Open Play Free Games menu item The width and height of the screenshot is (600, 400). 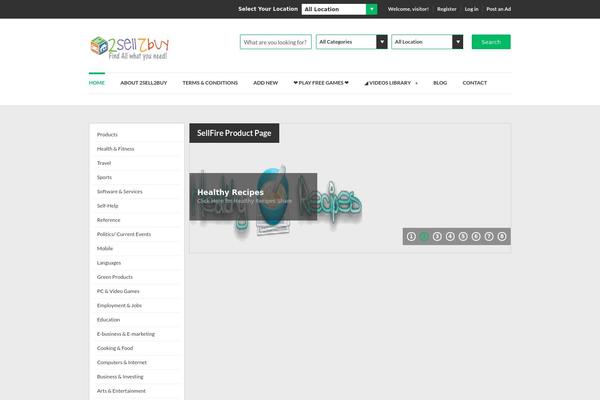point(321,83)
